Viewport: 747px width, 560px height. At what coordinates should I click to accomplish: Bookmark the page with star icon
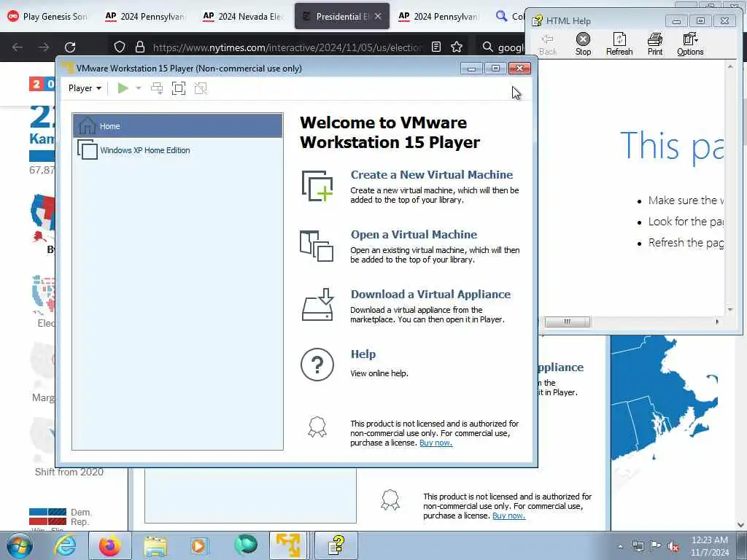tap(457, 47)
